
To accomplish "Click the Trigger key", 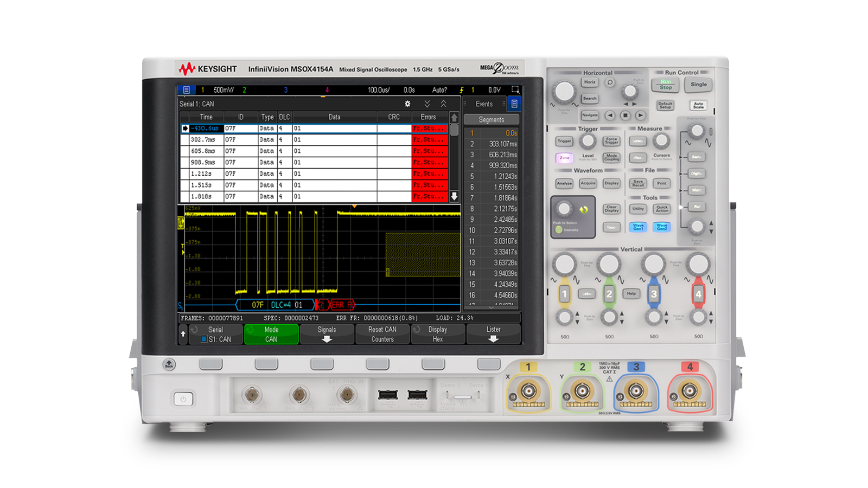I will point(564,142).
